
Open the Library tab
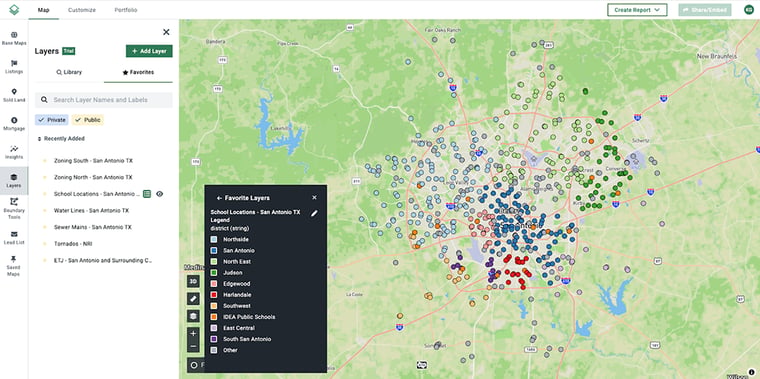[x=69, y=72]
